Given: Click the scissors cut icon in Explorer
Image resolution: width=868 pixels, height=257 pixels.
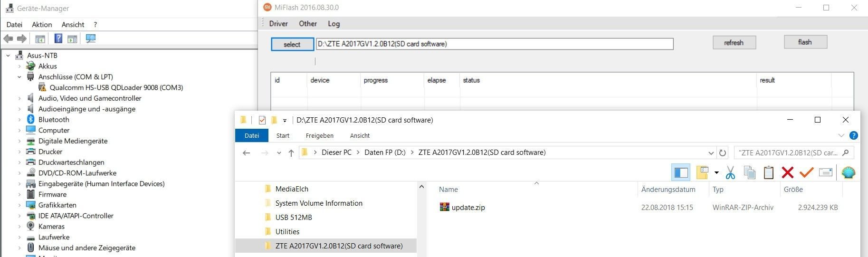Looking at the screenshot, I should [730, 172].
